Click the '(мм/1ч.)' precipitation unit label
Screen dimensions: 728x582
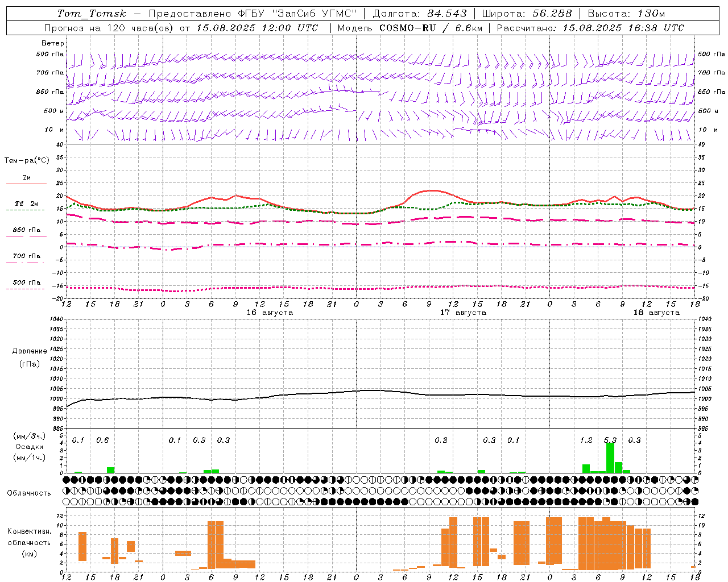tap(30, 458)
